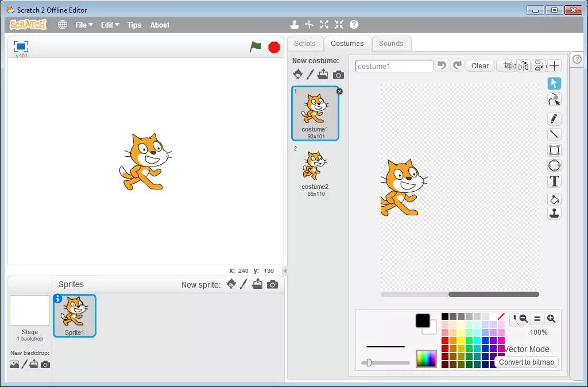Pick the Reshape tool

click(554, 100)
